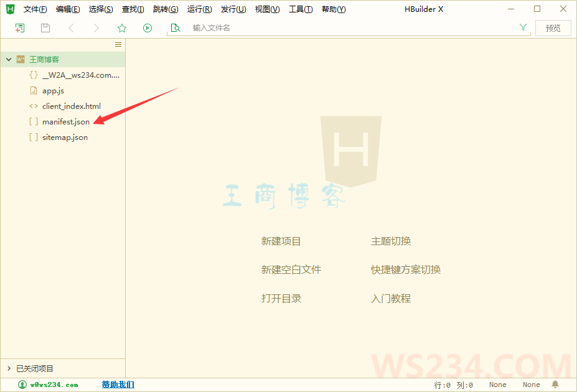Select the manifest.json file name
Image resolution: width=577 pixels, height=392 pixels.
coord(66,122)
